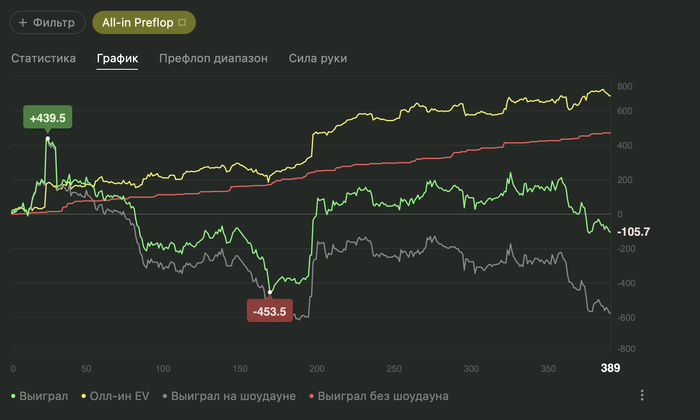Switch to the Статистика tab

[43, 59]
